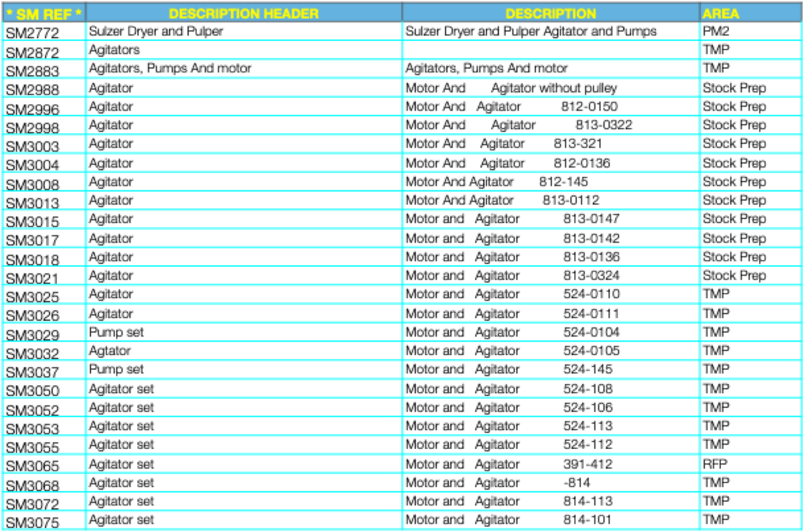Click the TMP area in SM3075 row

point(750,520)
